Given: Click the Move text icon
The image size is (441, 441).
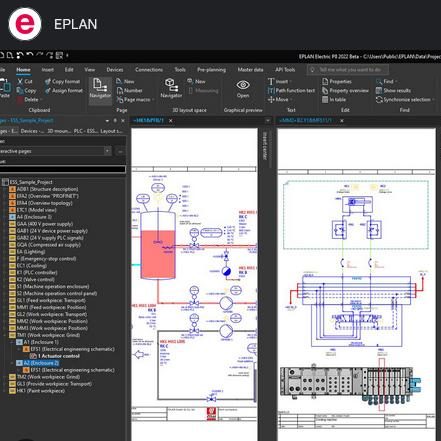Looking at the screenshot, I should 271,99.
